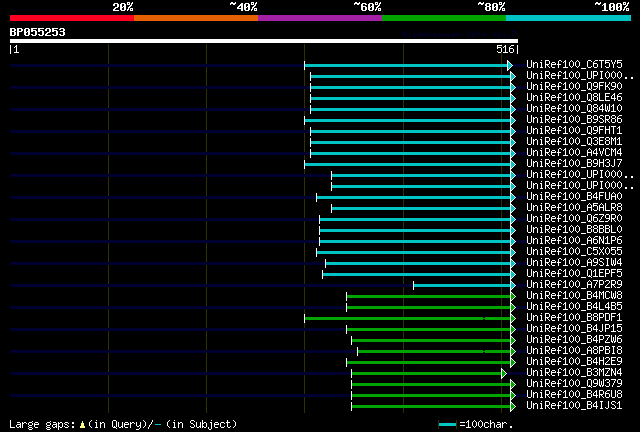Select the UniRef100_A9SIW4 label

point(574,263)
